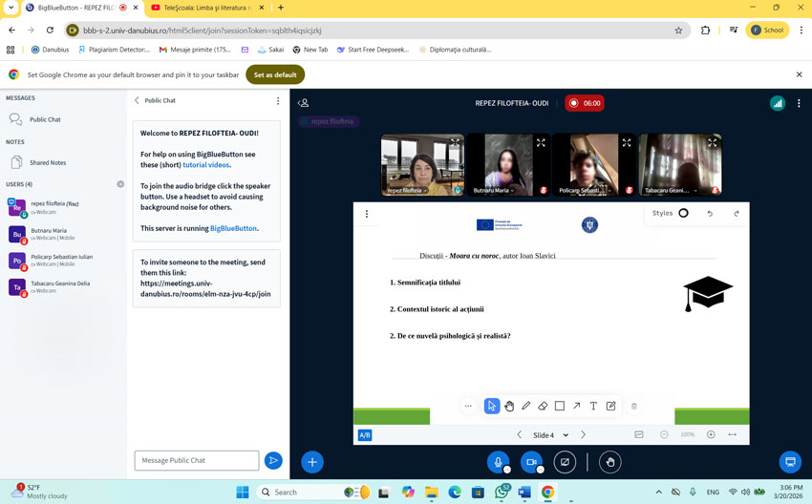
Task: Fullscreen Butnaru Maria webcam
Action: (x=541, y=142)
